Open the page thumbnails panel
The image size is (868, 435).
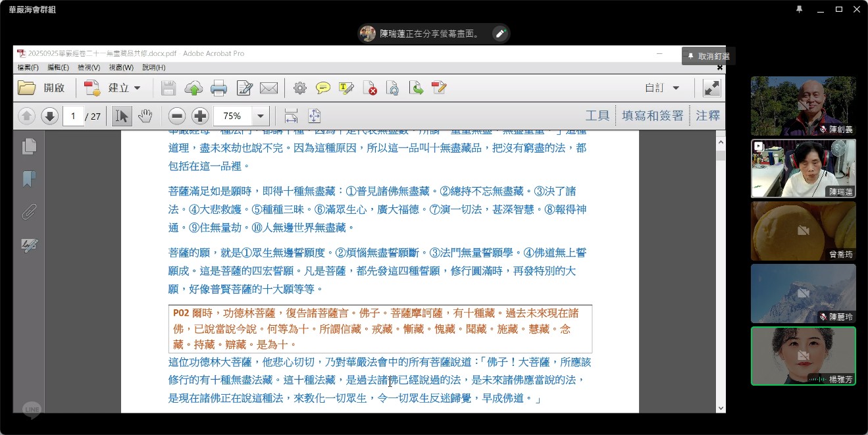29,146
